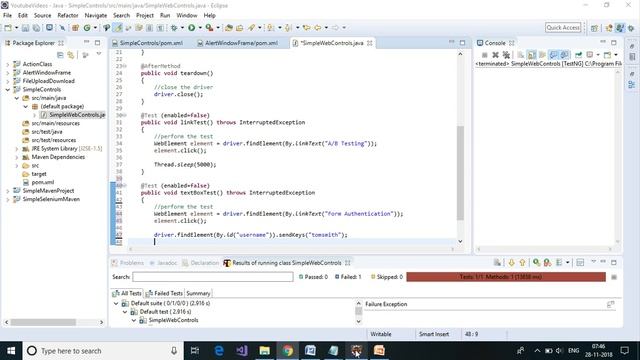The image size is (640, 360).
Task: Open the Open Console dropdown arrow
Action: [x=616, y=55]
